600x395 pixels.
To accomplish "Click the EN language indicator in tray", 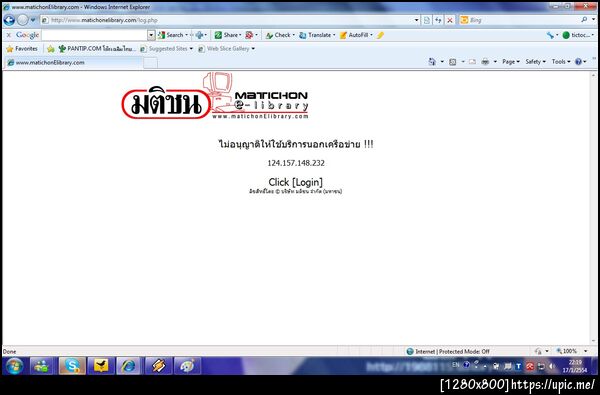I will click(455, 365).
